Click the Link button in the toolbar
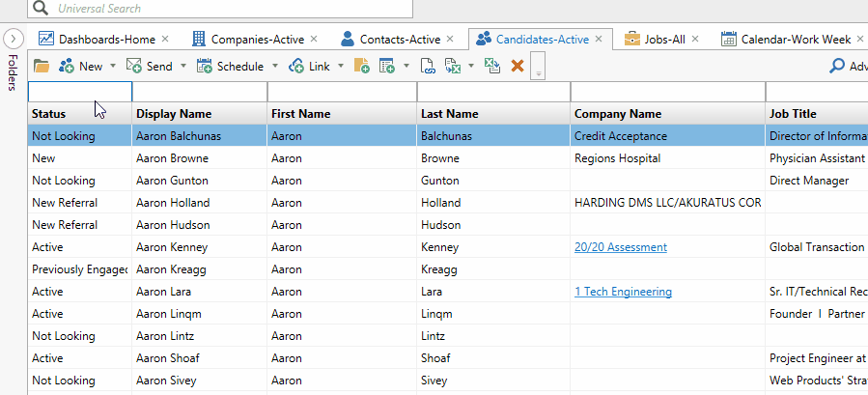The image size is (868, 395). point(309,67)
